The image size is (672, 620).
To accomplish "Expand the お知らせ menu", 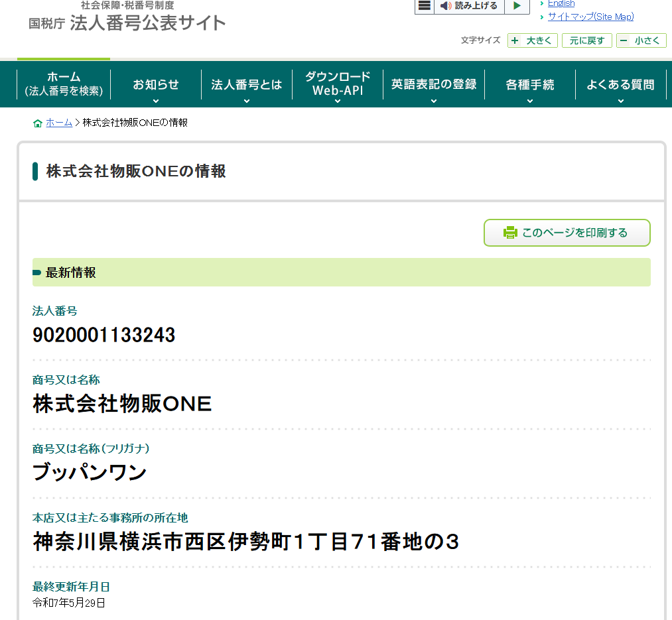I will pyautogui.click(x=156, y=85).
